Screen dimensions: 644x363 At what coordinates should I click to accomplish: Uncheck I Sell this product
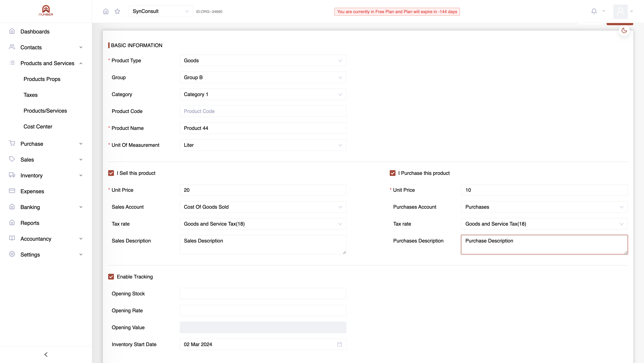[111, 173]
